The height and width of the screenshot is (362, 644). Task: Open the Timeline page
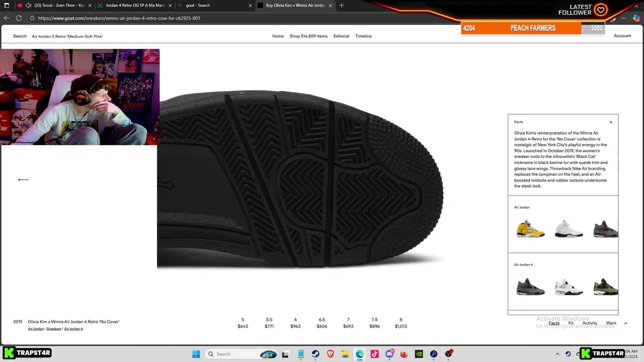(363, 36)
